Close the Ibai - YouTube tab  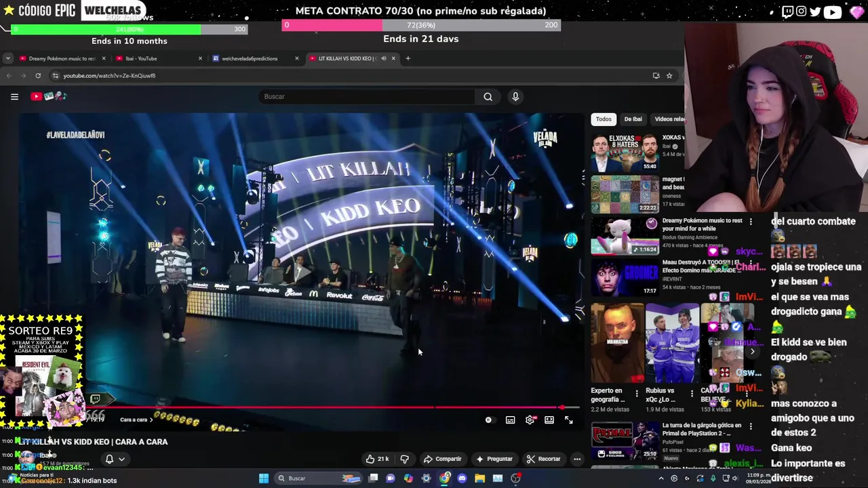coord(200,58)
